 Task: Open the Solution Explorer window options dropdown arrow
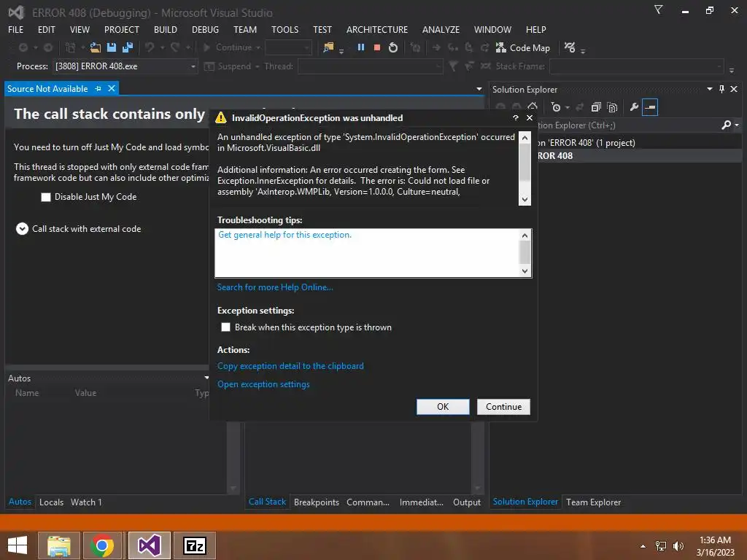point(709,89)
